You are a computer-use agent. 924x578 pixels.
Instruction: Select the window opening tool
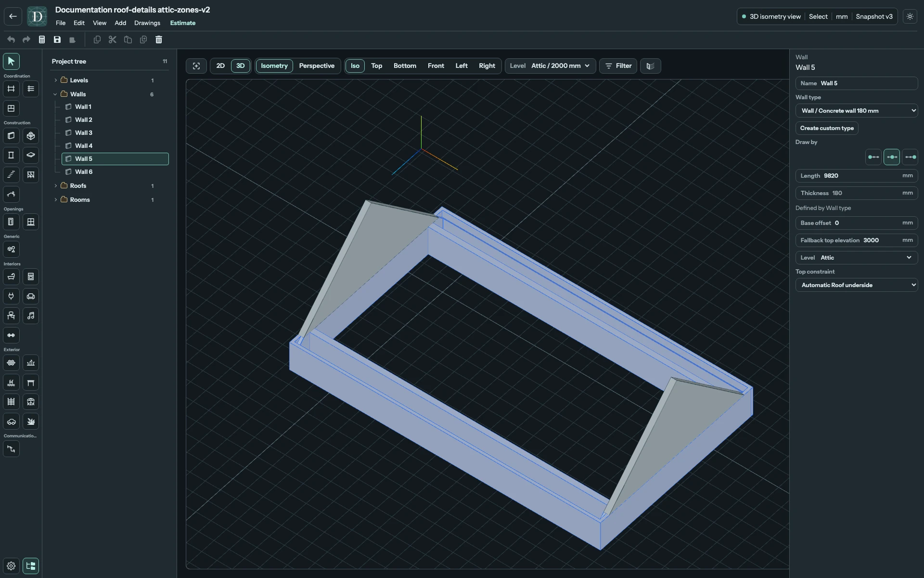pyautogui.click(x=31, y=222)
